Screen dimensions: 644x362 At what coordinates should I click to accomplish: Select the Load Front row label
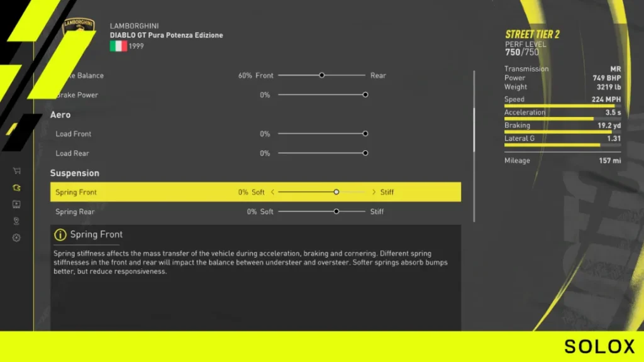[73, 134]
